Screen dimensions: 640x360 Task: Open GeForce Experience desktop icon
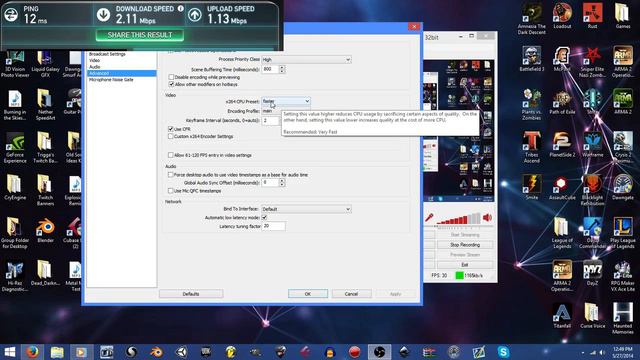pyautogui.click(x=15, y=148)
